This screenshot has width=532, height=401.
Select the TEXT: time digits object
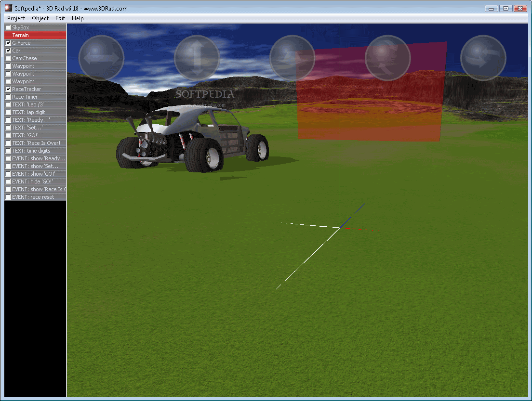point(35,151)
